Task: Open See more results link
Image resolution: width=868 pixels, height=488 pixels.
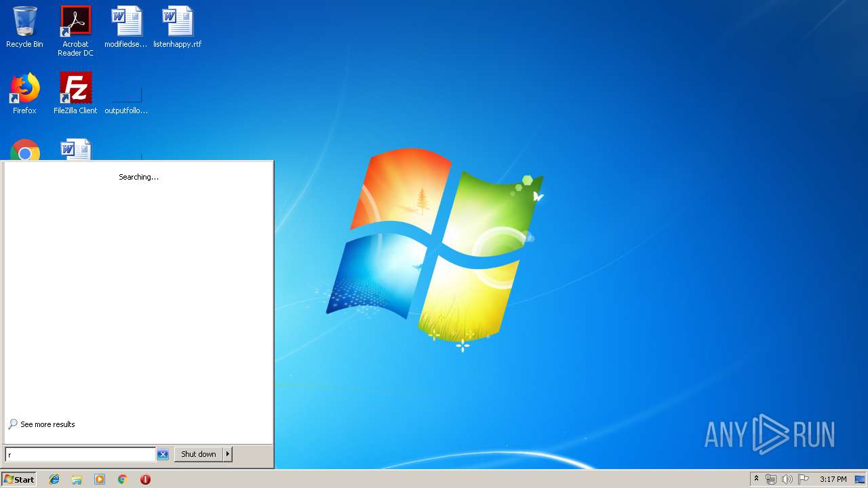Action: tap(41, 424)
